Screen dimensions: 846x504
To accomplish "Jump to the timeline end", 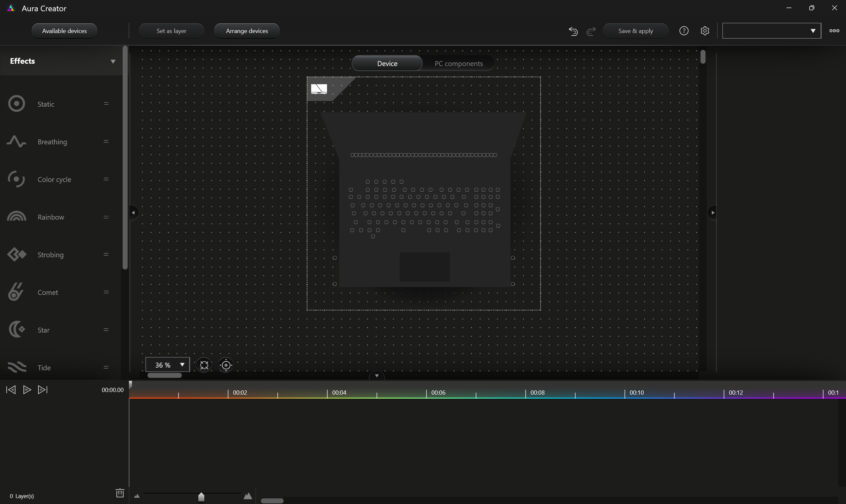I will pyautogui.click(x=43, y=389).
